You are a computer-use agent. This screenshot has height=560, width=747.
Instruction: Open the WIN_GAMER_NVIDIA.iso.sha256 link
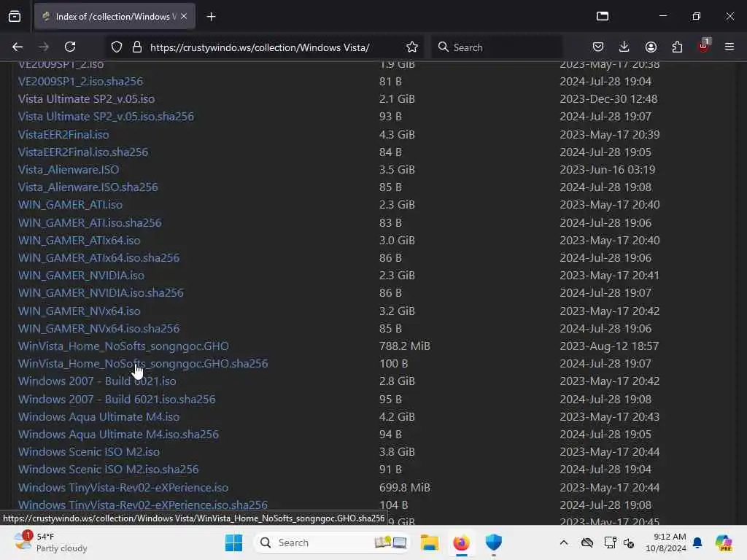pos(101,293)
